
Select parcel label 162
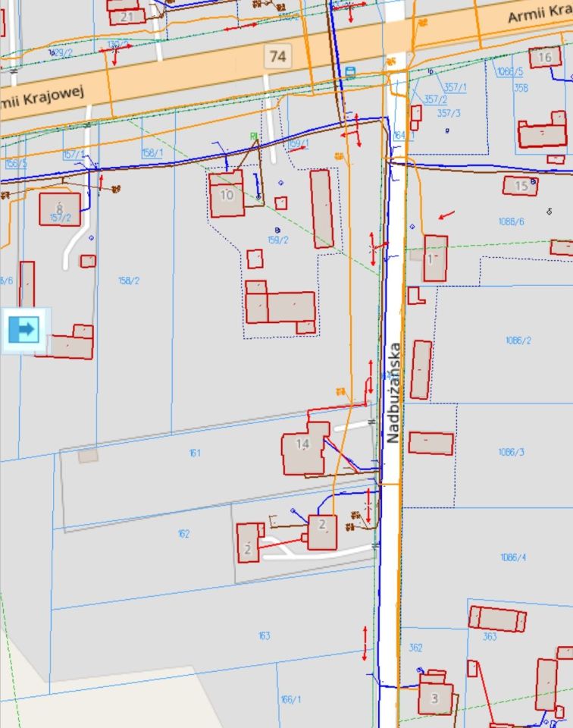pyautogui.click(x=183, y=533)
